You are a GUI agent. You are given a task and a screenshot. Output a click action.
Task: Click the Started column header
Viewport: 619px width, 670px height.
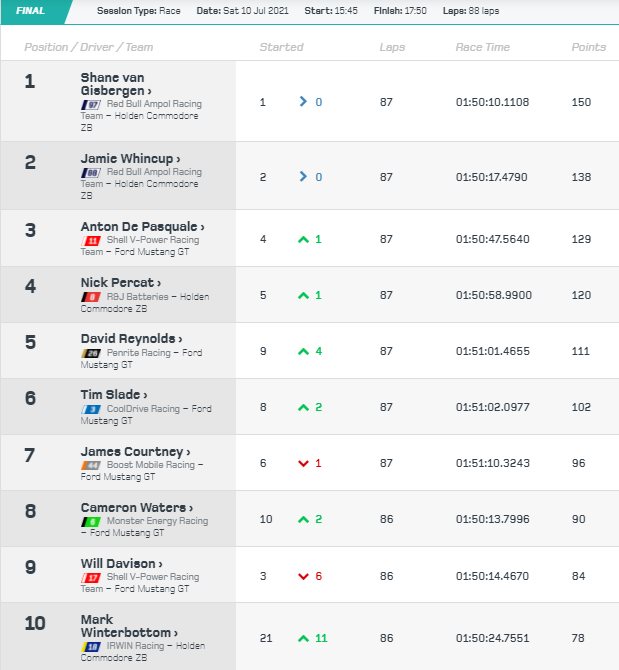click(x=281, y=47)
